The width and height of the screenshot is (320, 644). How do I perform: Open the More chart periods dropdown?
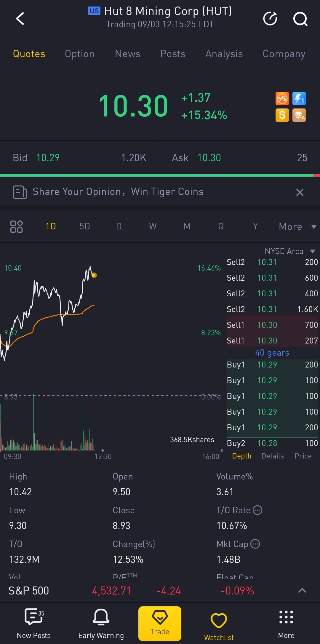[x=297, y=227]
